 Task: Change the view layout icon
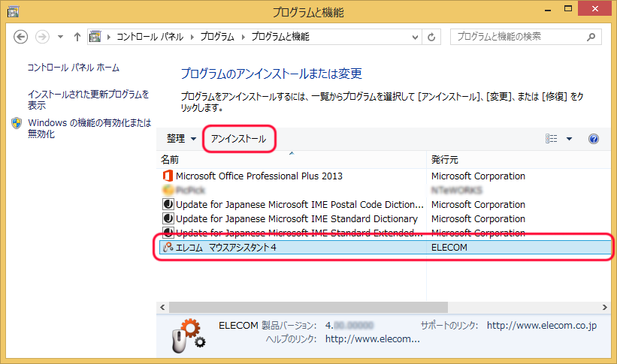552,139
